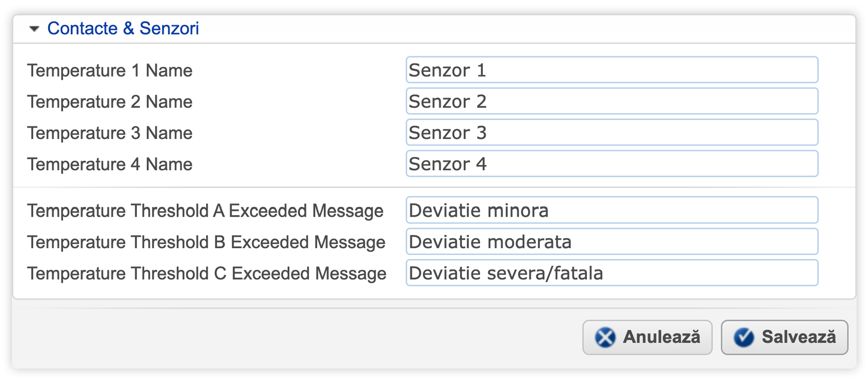Click the disclosure triangle next to Contacte & Senzori
The height and width of the screenshot is (381, 868).
click(35, 29)
